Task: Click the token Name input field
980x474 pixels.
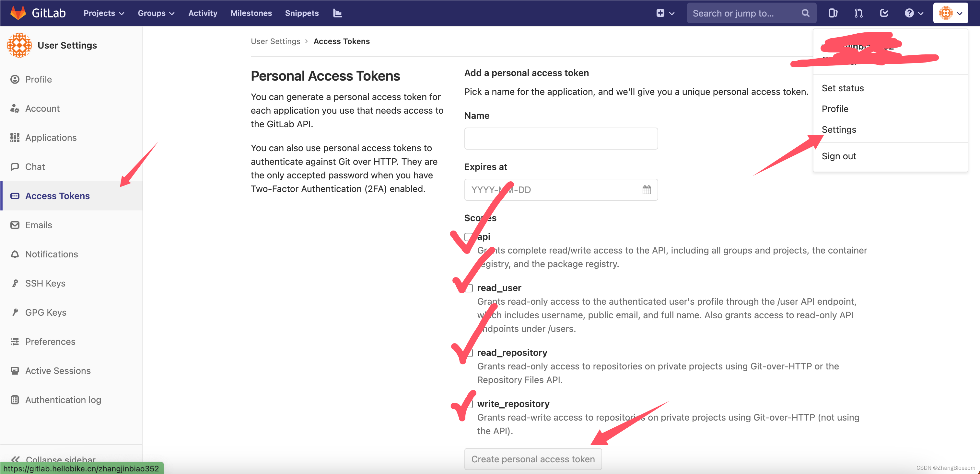Action: (x=561, y=138)
